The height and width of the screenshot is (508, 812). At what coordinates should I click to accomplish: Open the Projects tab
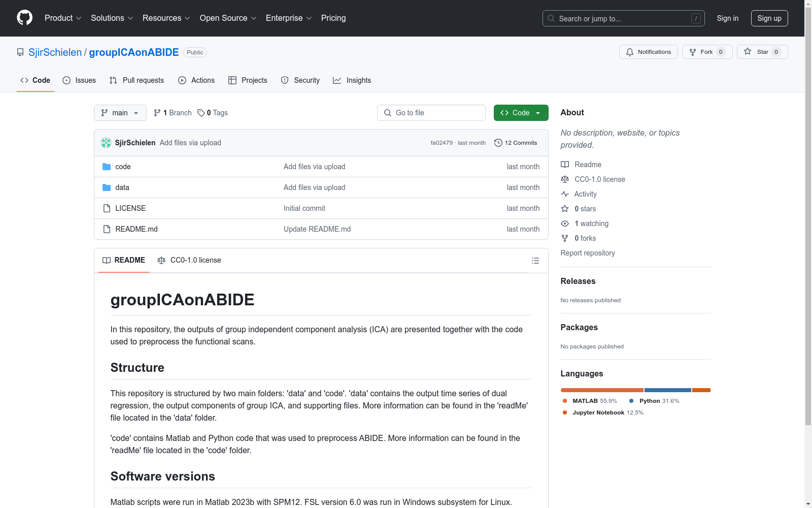[248, 80]
